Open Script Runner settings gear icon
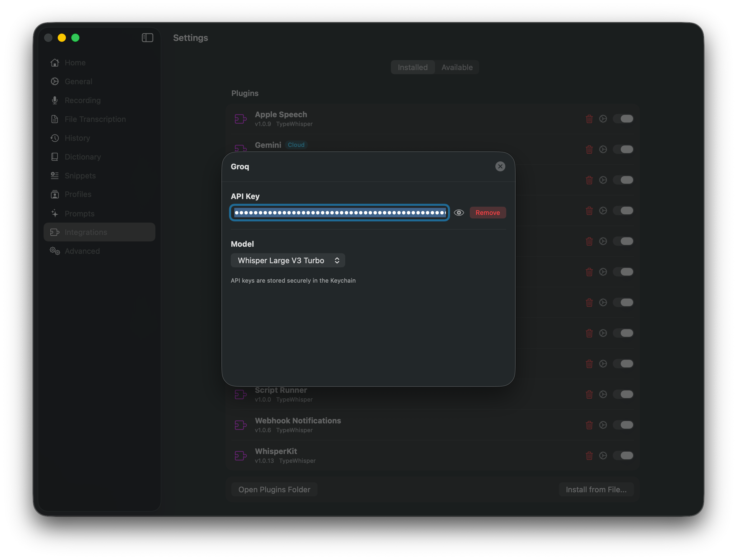 pyautogui.click(x=603, y=394)
